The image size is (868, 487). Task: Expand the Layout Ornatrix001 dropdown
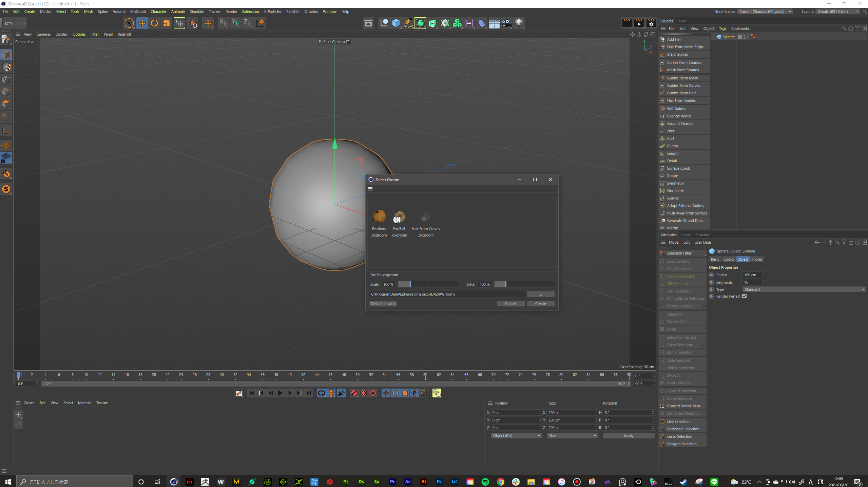tap(838, 12)
